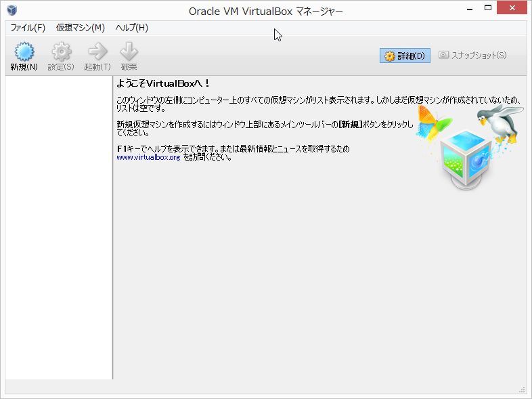
Task: Open the 仮想マシン(M) menu
Action: (81, 28)
